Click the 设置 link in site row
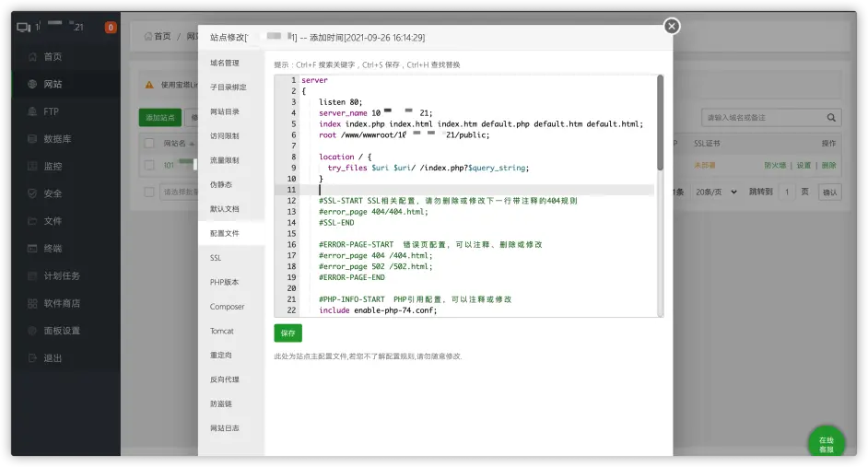The image size is (868, 467). 803,166
